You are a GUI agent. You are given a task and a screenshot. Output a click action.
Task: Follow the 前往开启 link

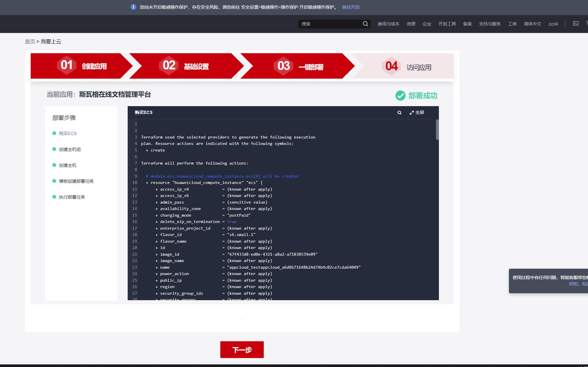[x=351, y=7]
